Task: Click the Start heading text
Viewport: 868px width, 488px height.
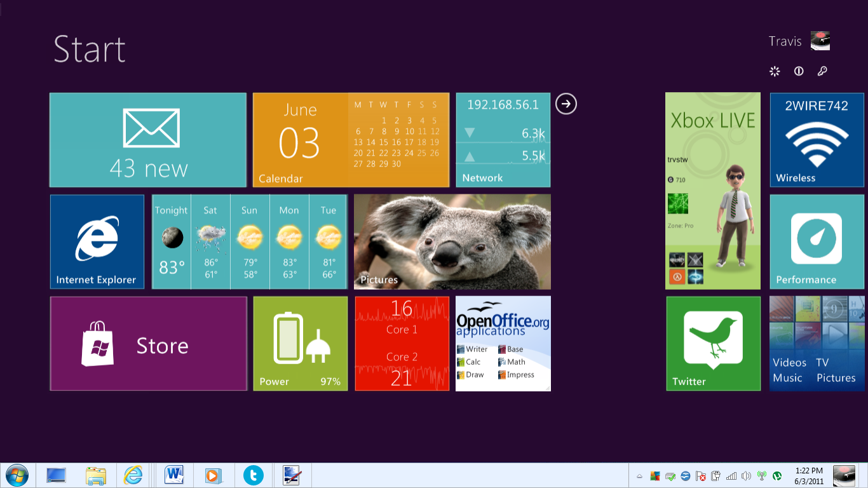Action: click(x=90, y=49)
